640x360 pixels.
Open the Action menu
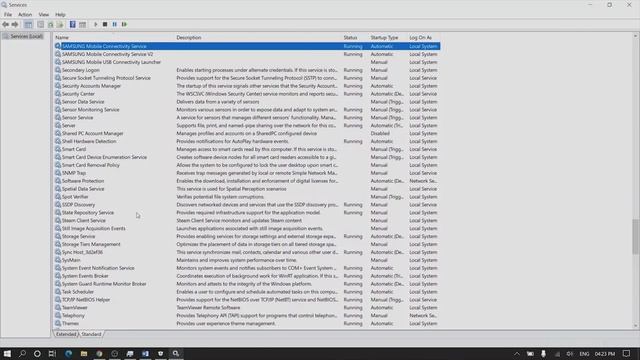[x=25, y=14]
